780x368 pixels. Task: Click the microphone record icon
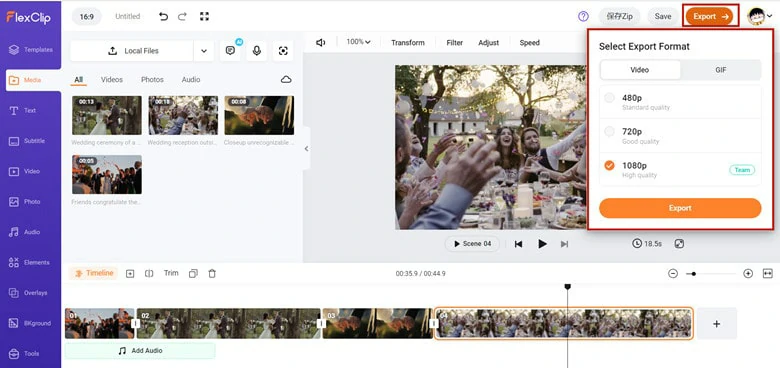coord(257,51)
